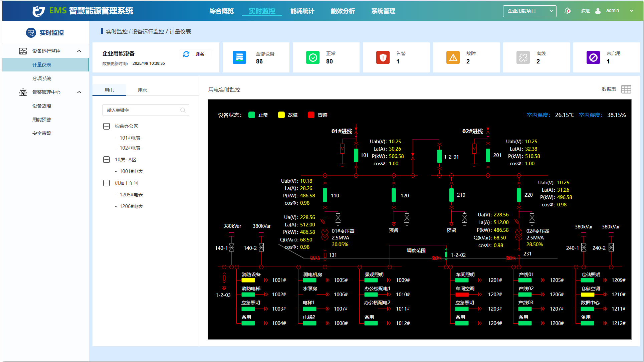Switch to the 用电 tab

[109, 90]
